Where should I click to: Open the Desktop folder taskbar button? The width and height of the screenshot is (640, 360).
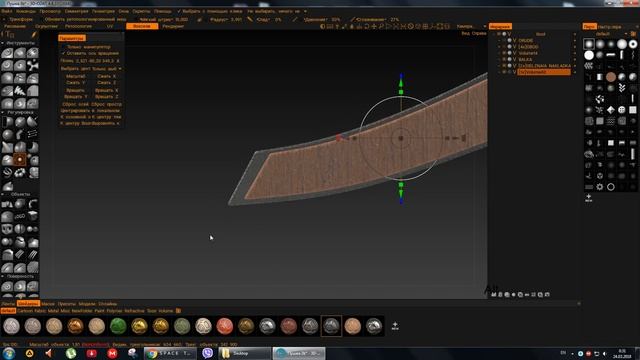(244, 353)
